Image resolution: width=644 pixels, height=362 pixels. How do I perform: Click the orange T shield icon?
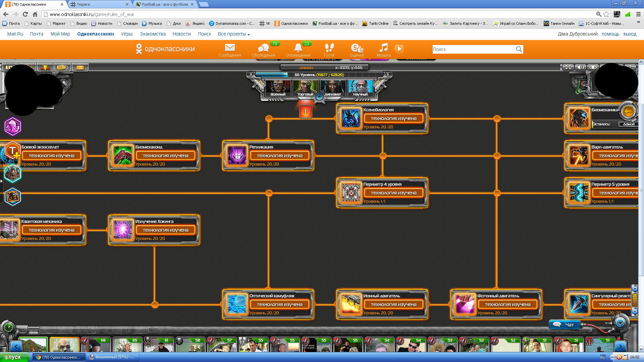pos(13,150)
